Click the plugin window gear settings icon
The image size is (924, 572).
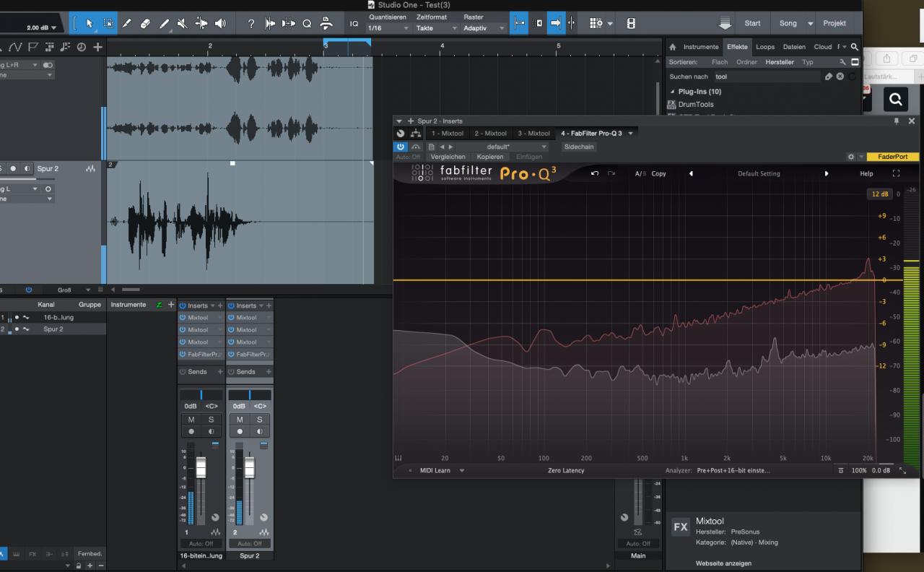point(851,157)
